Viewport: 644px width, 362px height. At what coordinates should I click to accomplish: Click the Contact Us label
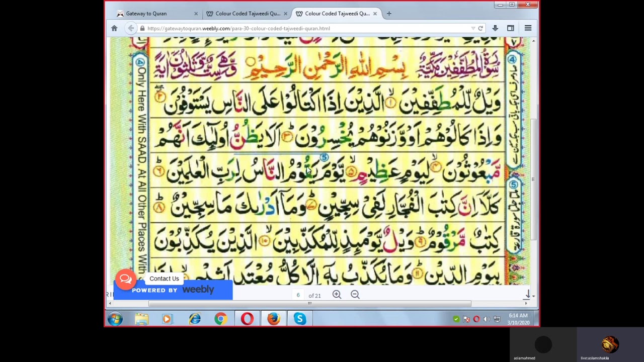[164, 279]
